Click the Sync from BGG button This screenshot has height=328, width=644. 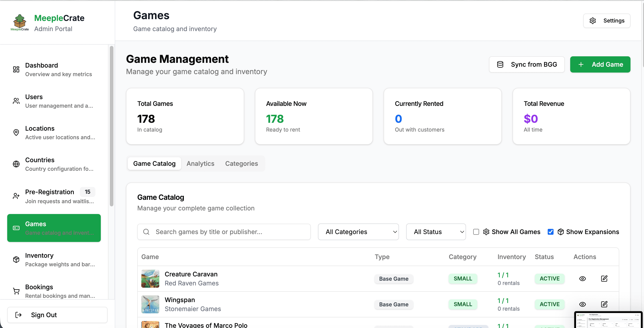(527, 65)
